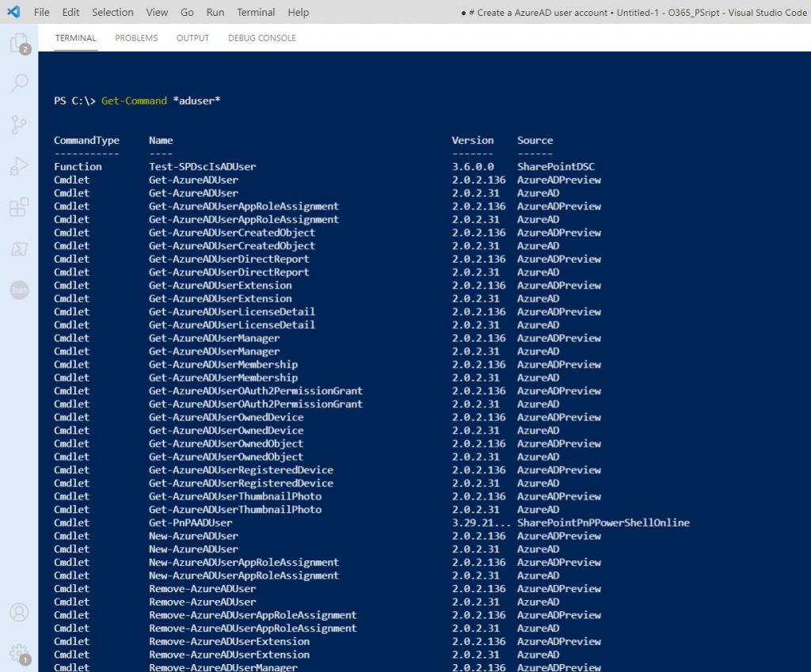Open the Extensions marketplace icon
Image resolution: width=811 pixels, height=672 pixels.
19,204
